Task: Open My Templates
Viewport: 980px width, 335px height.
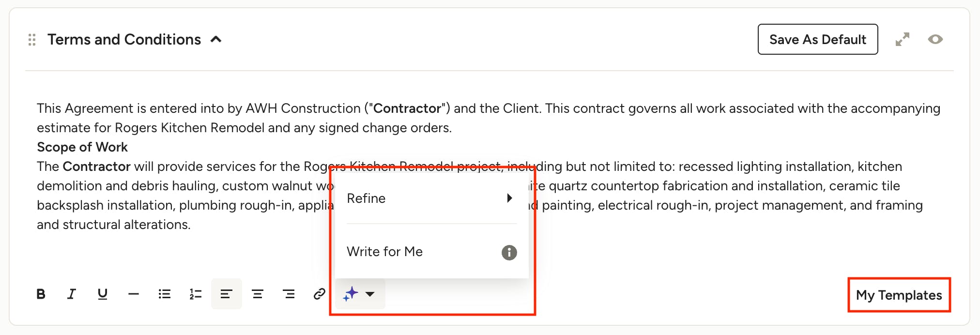Action: click(x=899, y=295)
